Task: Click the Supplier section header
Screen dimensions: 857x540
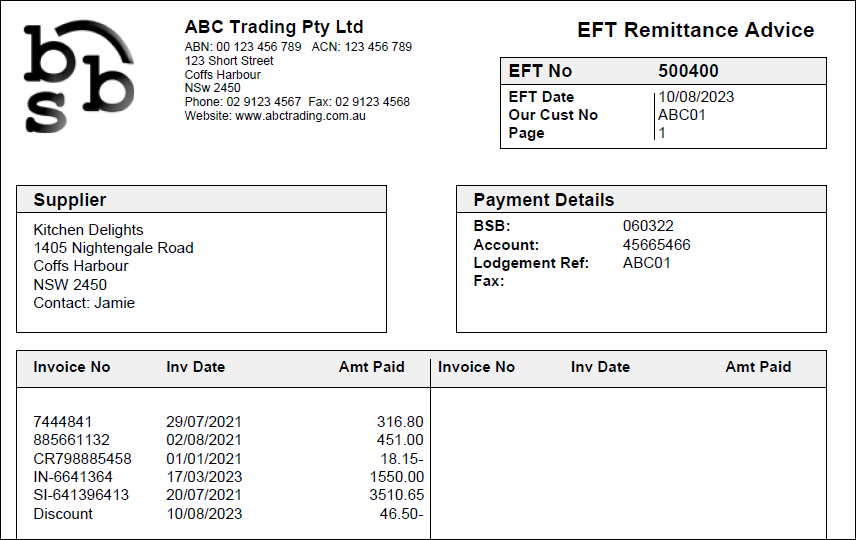Action: pyautogui.click(x=70, y=200)
